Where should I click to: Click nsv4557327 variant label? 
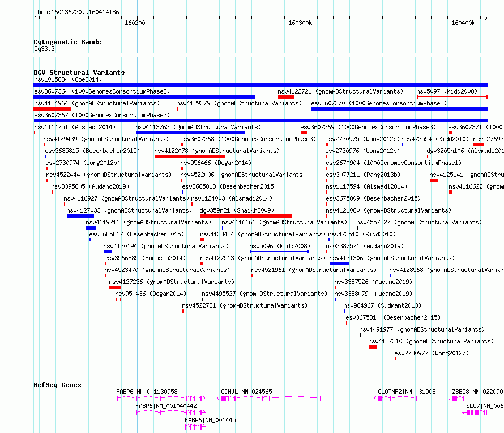[x=419, y=222]
